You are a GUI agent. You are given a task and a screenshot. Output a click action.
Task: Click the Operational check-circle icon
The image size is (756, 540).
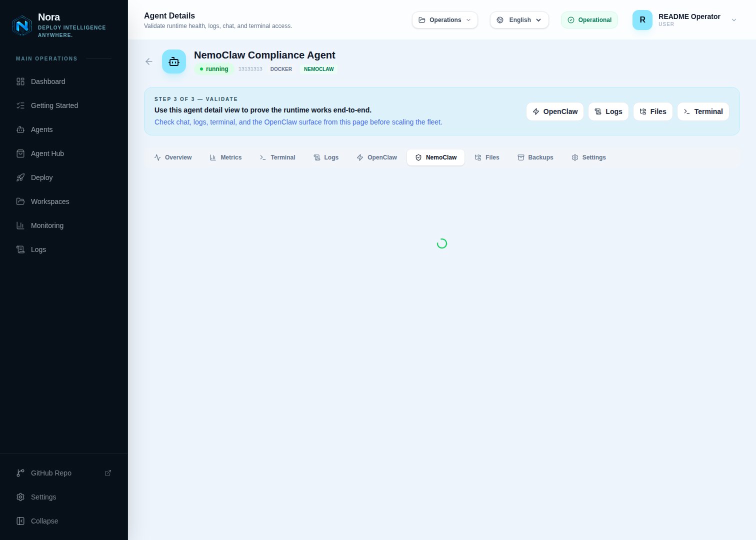[571, 20]
